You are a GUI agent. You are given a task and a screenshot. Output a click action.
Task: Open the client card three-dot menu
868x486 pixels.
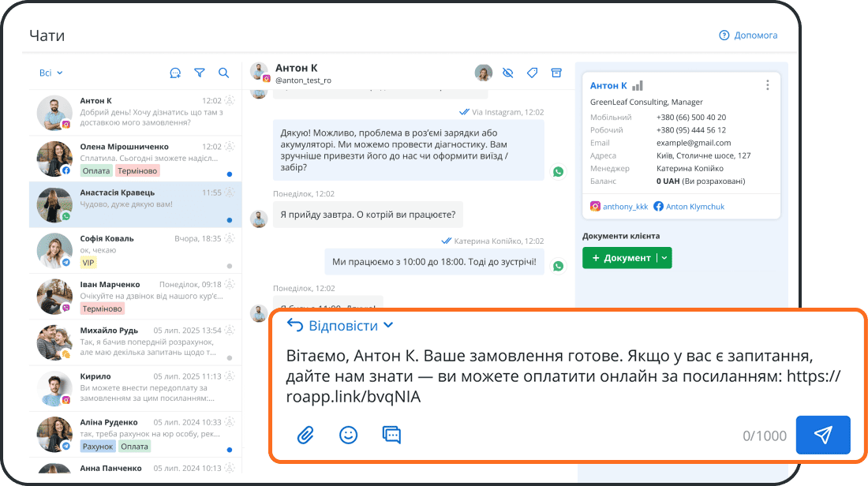768,85
